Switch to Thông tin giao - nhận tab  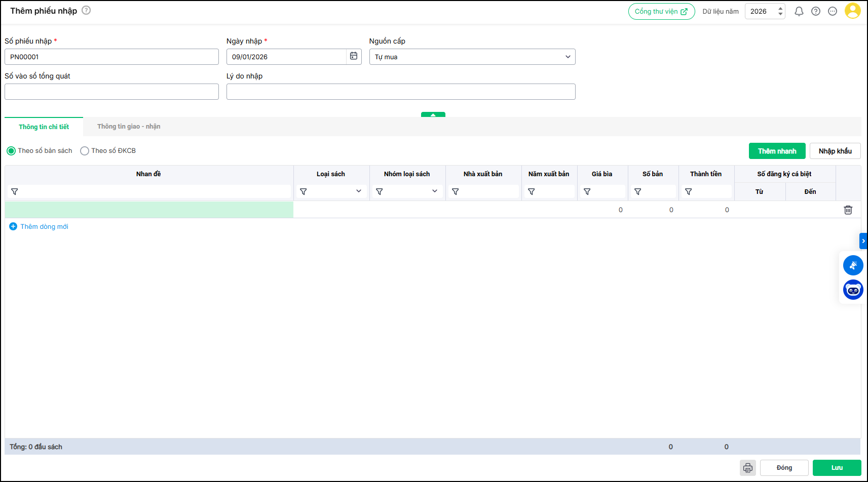(x=129, y=127)
